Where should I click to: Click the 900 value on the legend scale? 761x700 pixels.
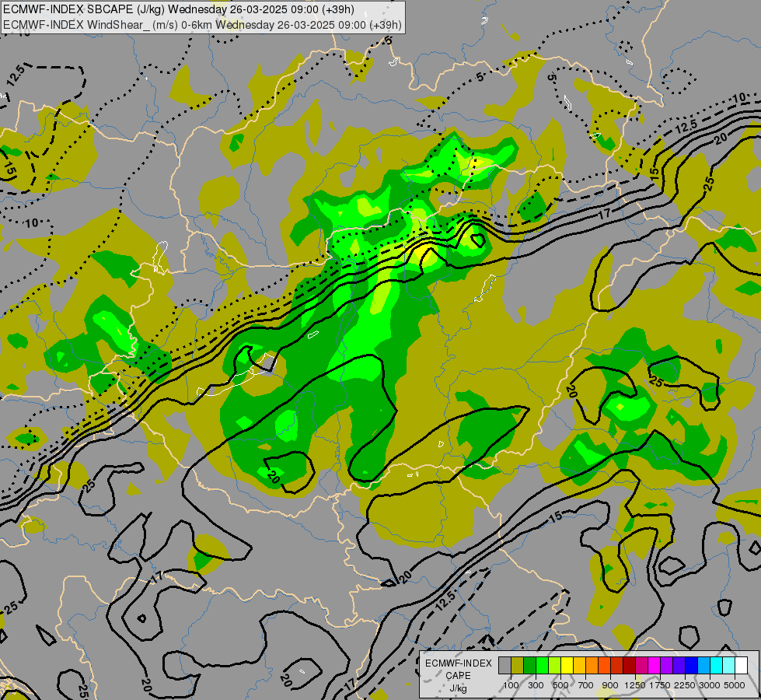click(610, 685)
